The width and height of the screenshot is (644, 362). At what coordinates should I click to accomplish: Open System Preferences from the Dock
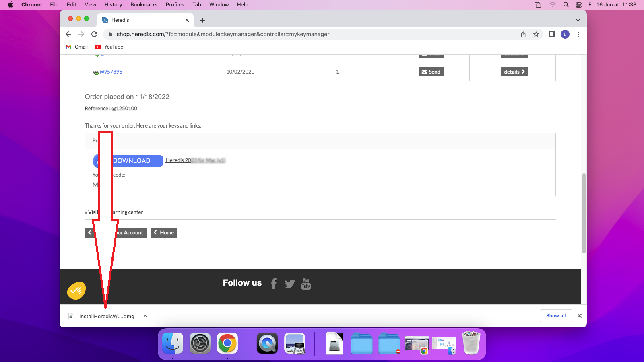pyautogui.click(x=200, y=343)
